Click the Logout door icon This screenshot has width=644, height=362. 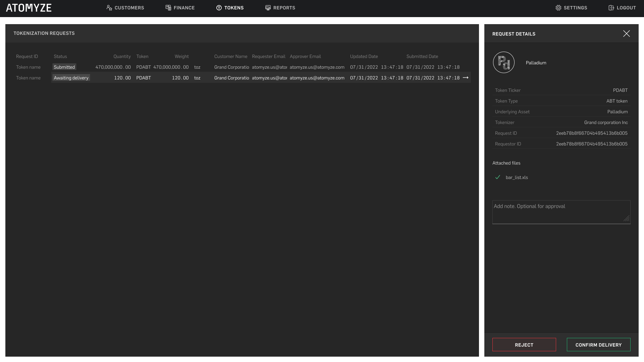(x=611, y=8)
